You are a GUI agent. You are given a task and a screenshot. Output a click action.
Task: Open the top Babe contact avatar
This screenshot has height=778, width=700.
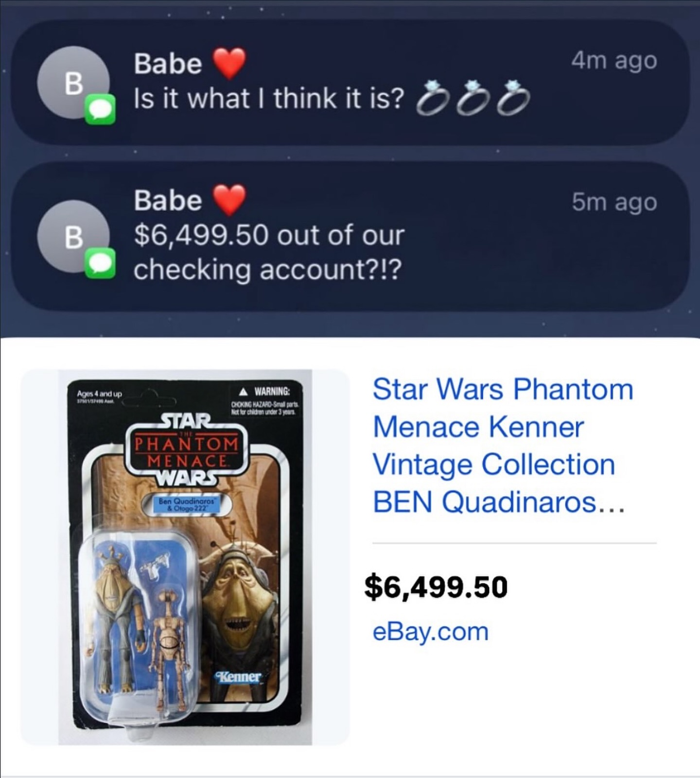pyautogui.click(x=73, y=83)
